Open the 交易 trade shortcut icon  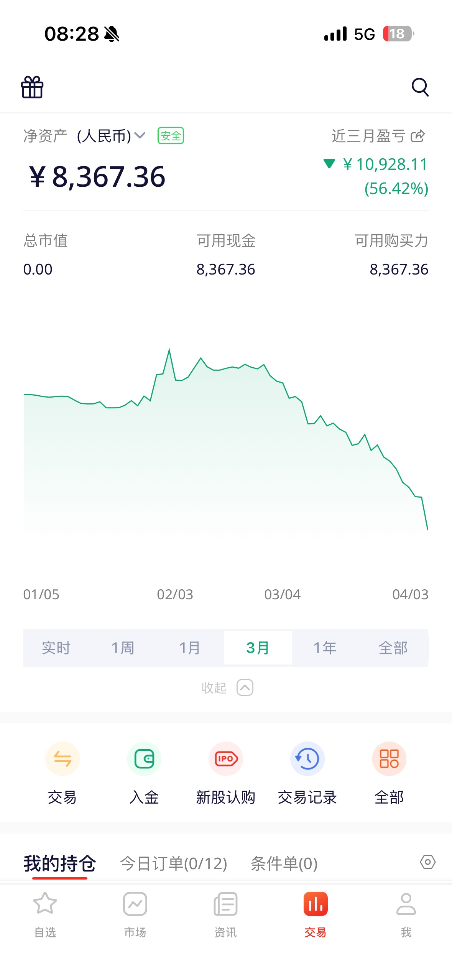point(62,759)
